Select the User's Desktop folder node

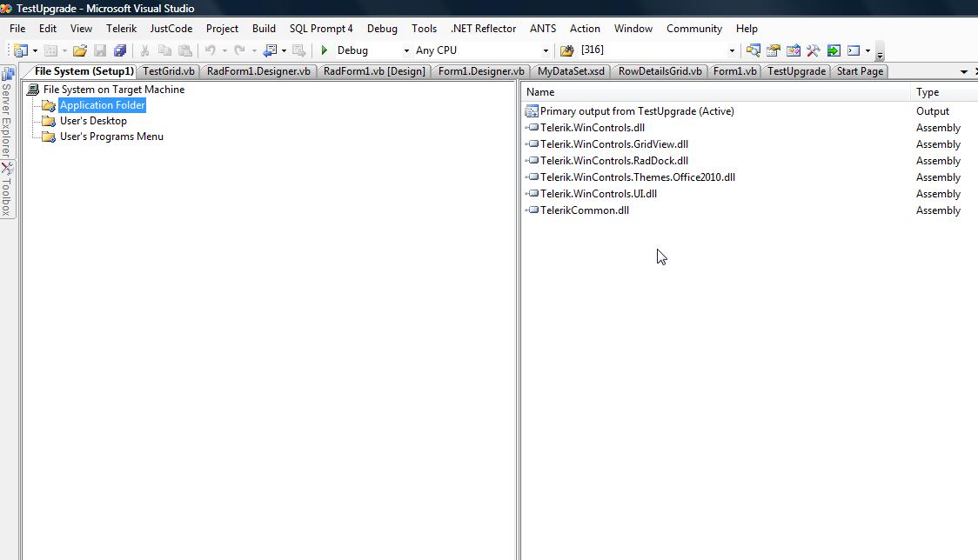[93, 121]
